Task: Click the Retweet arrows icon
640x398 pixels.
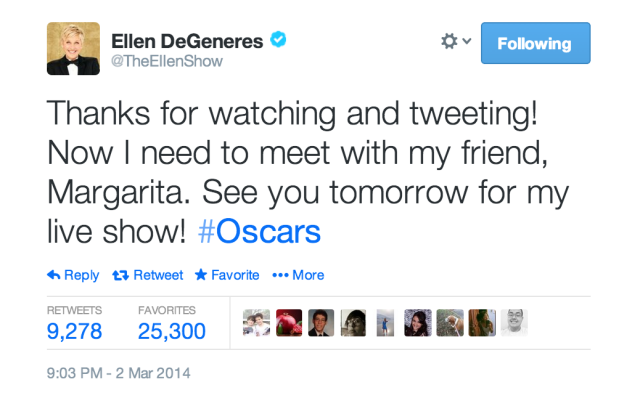Action: (120, 276)
